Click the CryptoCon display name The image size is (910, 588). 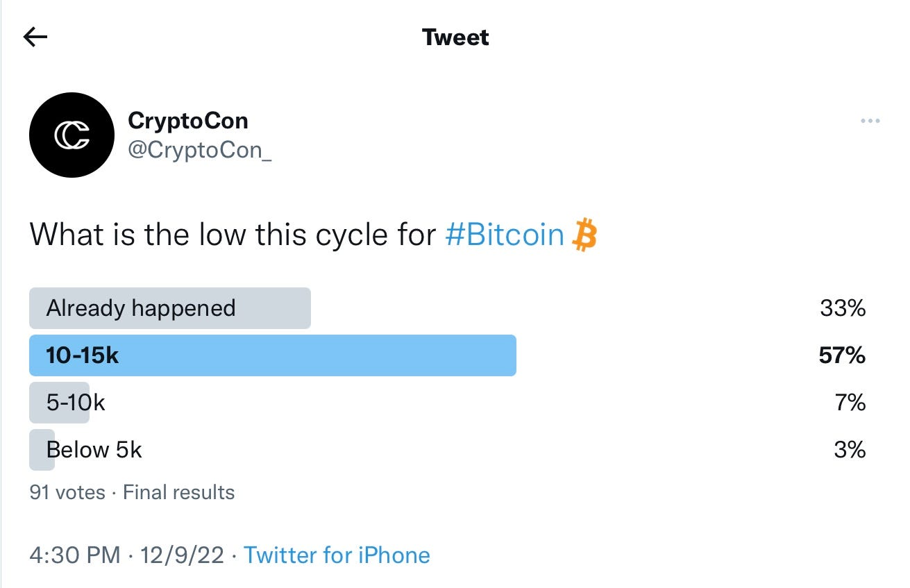(188, 121)
